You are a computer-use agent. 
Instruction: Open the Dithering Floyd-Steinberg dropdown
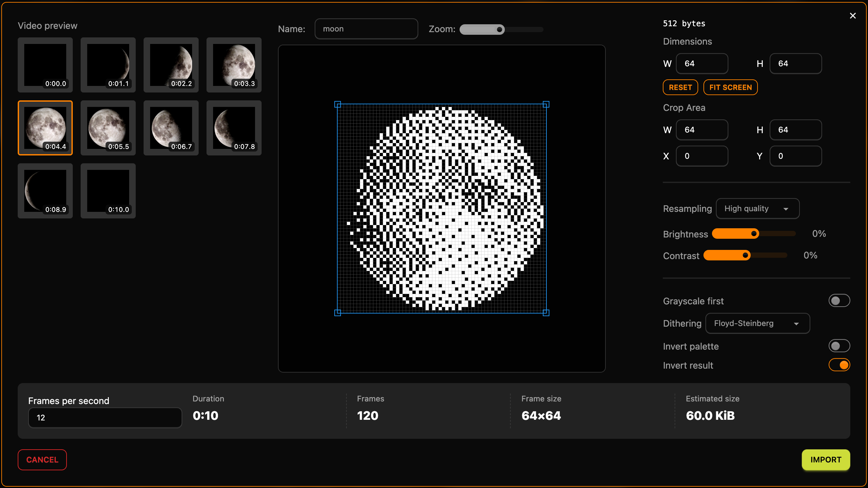[758, 324]
